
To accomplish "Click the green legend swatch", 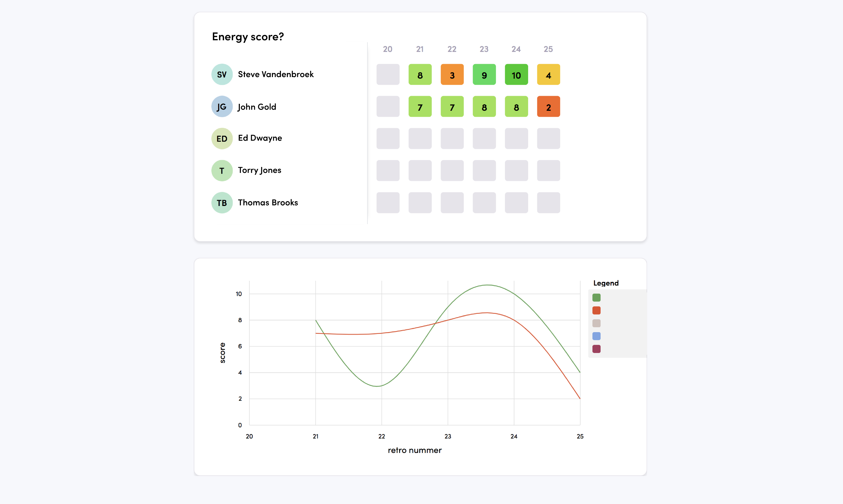I will pyautogui.click(x=596, y=298).
